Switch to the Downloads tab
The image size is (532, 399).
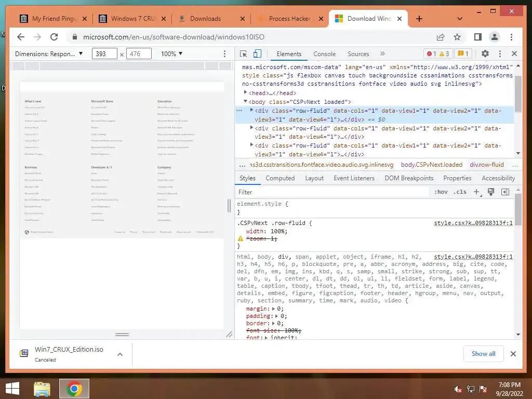point(210,19)
